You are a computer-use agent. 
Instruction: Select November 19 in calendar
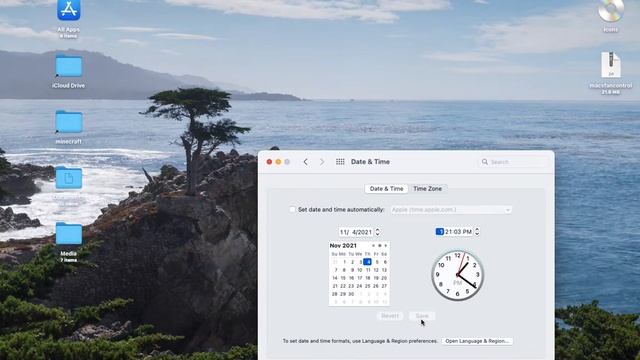point(376,278)
